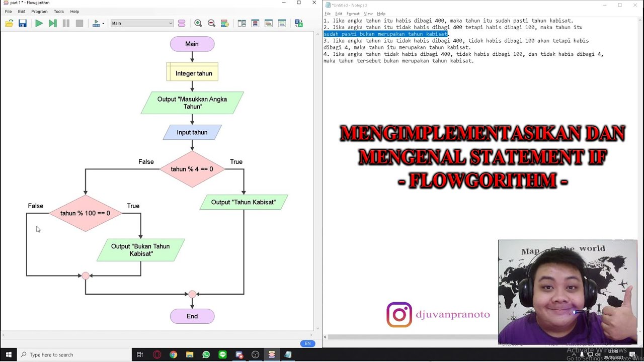Save the flowchart with floppy disk icon
Viewport: 644px width, 362px height.
point(23,23)
